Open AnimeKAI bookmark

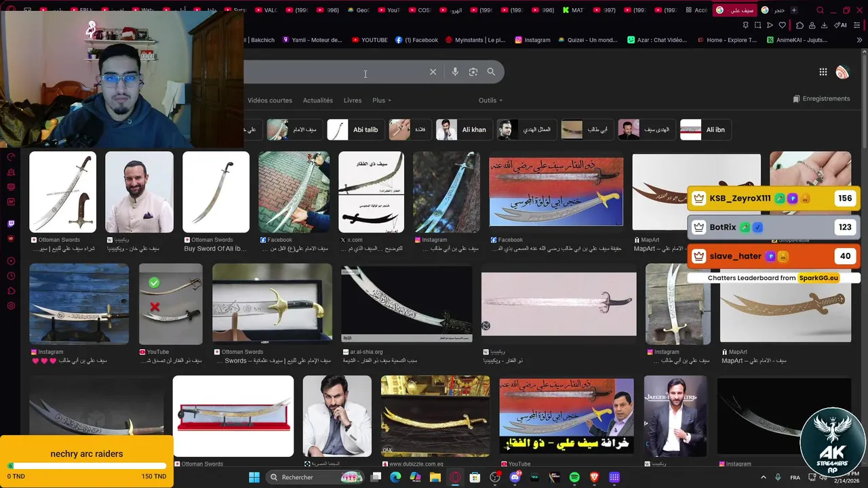[x=797, y=40]
